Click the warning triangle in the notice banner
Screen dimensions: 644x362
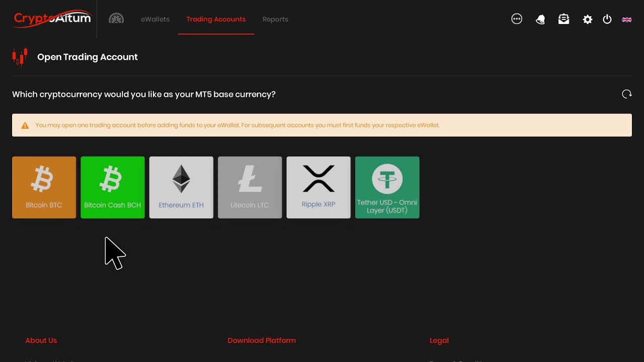[x=25, y=126]
